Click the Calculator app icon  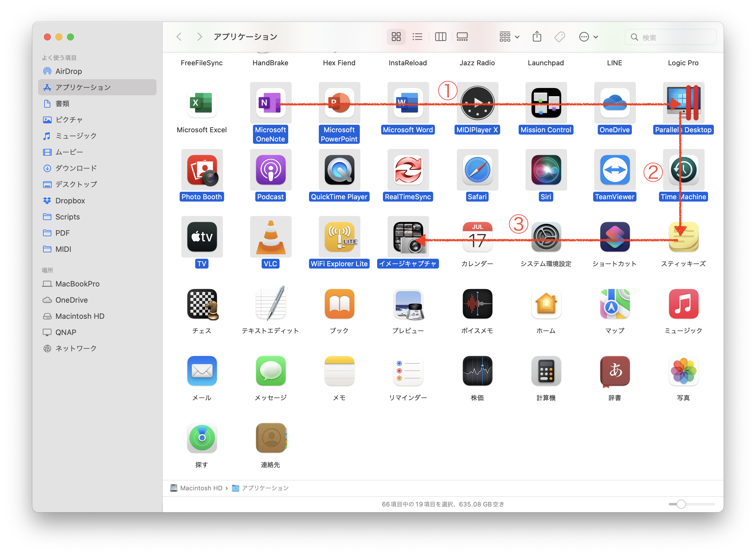point(546,371)
